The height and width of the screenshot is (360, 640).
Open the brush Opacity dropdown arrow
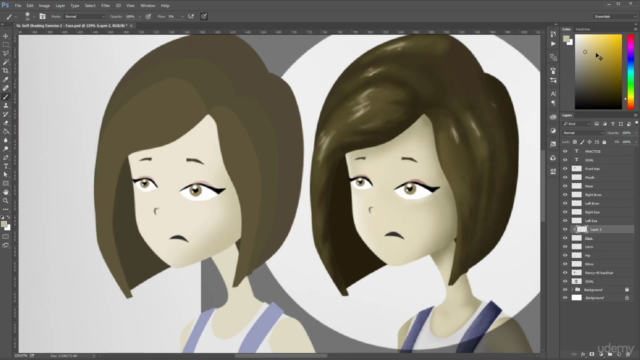point(139,17)
